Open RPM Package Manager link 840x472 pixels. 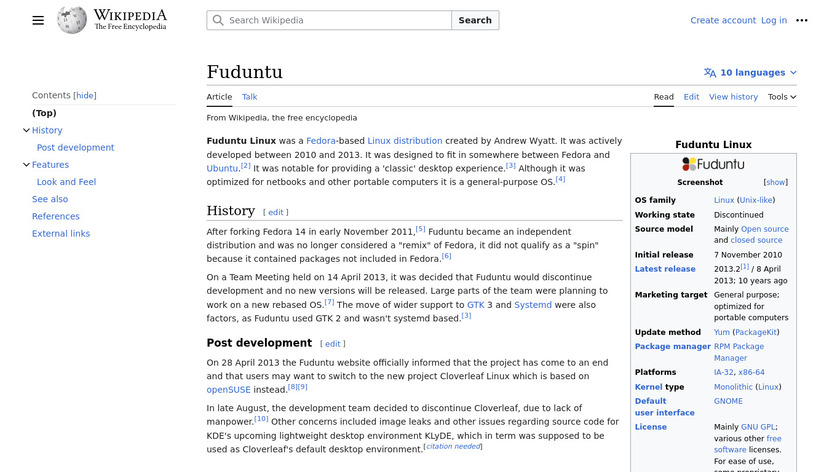(739, 352)
